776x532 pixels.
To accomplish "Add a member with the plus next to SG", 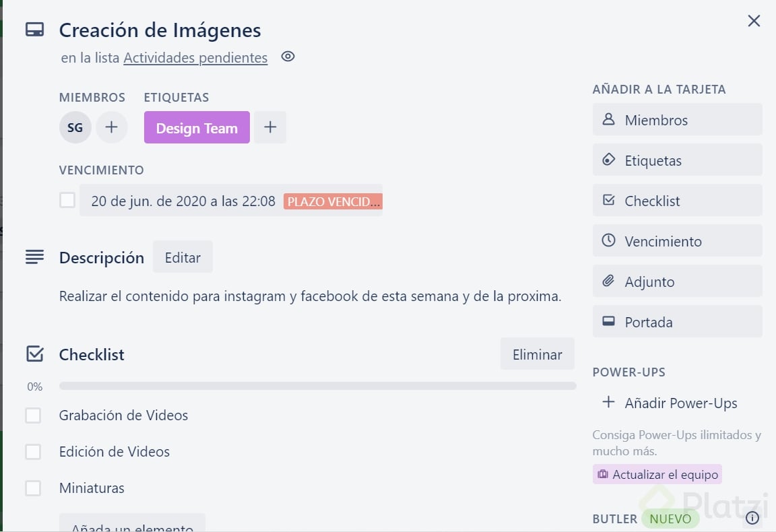I will [112, 127].
